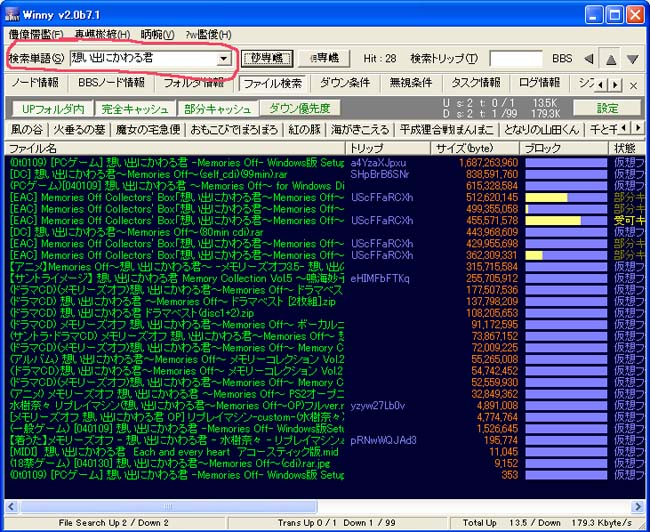Screen dimensions: 650x532
Task: Open the menu marked (V)
Action: [x=158, y=34]
